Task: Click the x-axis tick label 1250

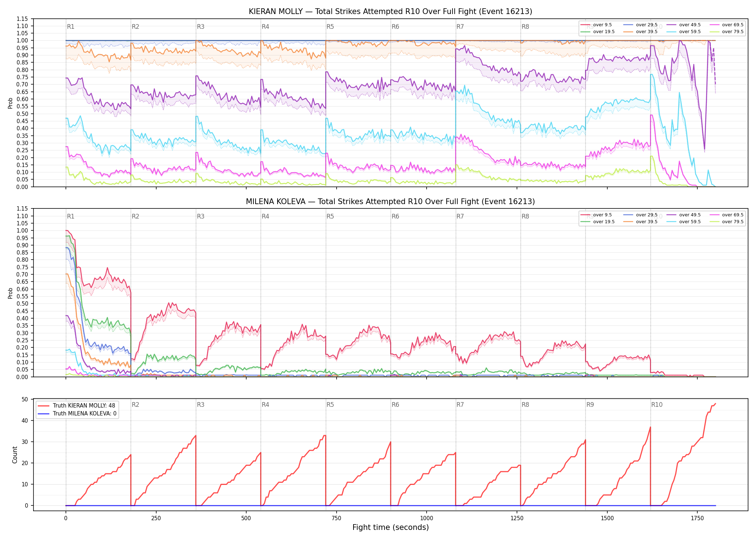Action: pos(517,518)
